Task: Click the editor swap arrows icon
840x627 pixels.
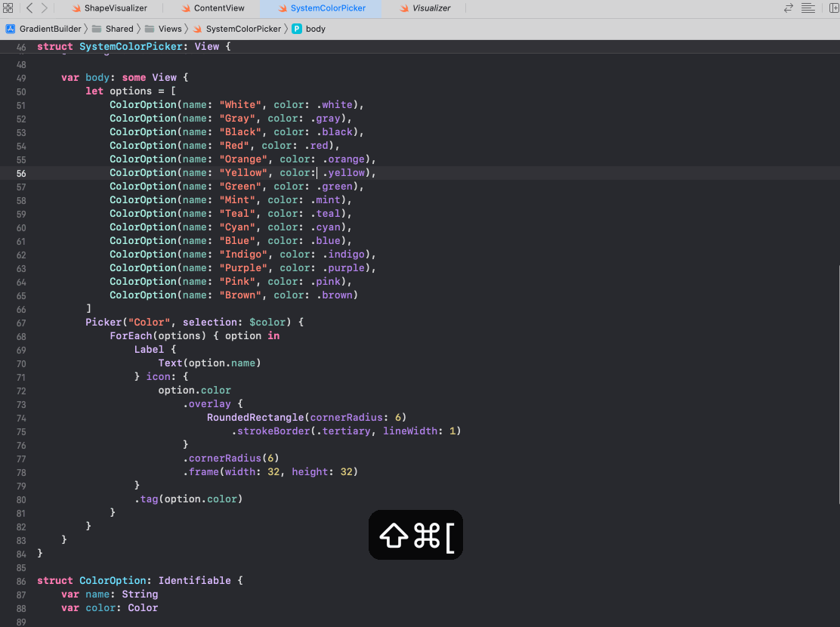Action: click(788, 8)
